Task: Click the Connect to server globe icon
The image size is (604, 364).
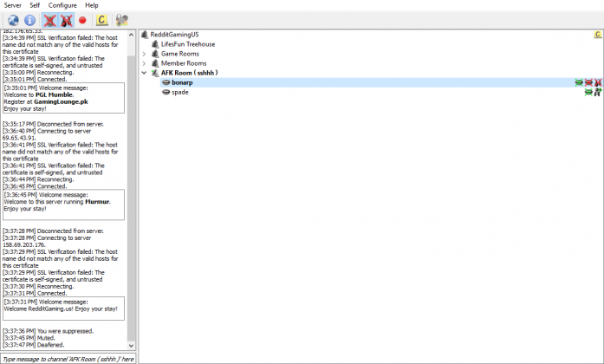Action: [13, 19]
